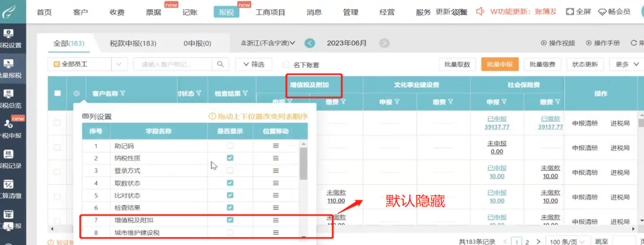The image size is (644, 245).
Task: Click the customer search input field
Action: point(173,64)
